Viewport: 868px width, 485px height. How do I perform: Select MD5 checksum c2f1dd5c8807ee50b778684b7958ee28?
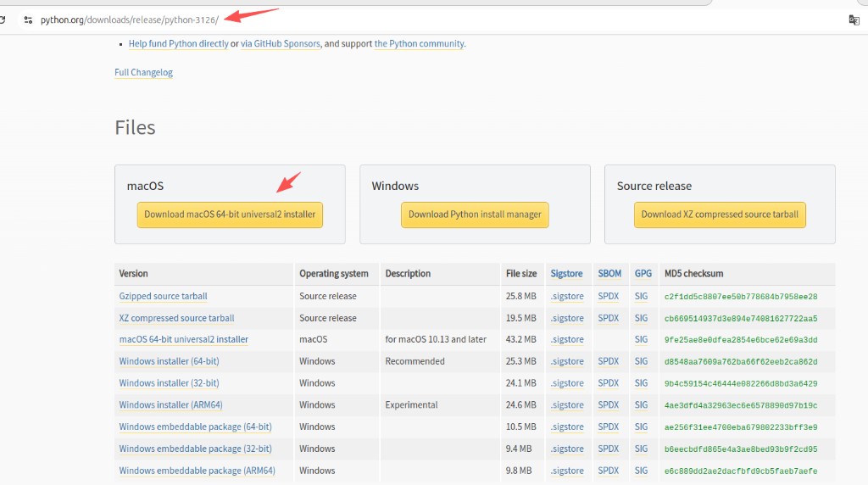pos(741,297)
